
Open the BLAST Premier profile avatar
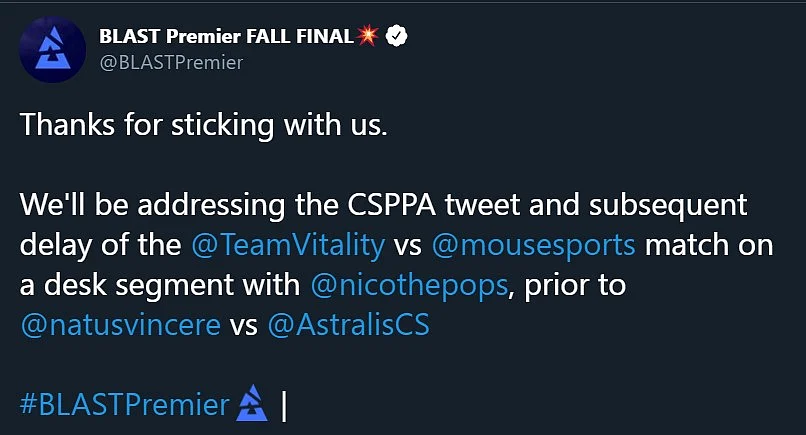point(52,49)
